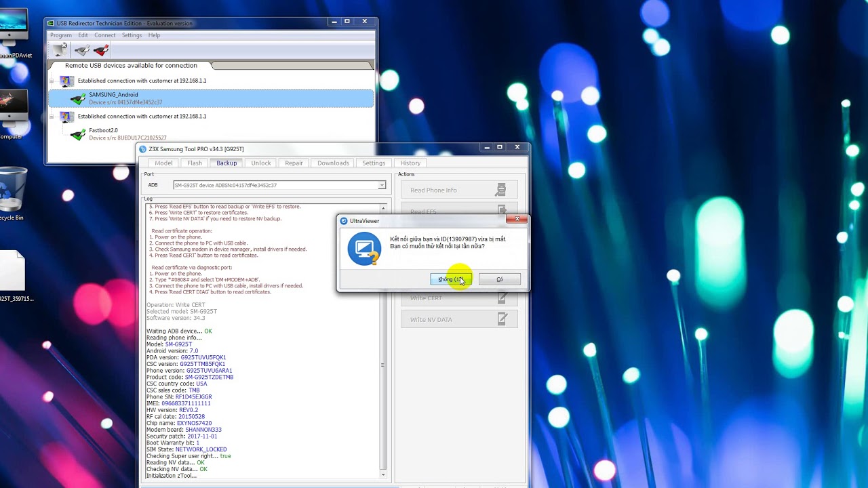Click log line 'Android version: 7.0'
This screenshot has height=488, width=868.
172,351
